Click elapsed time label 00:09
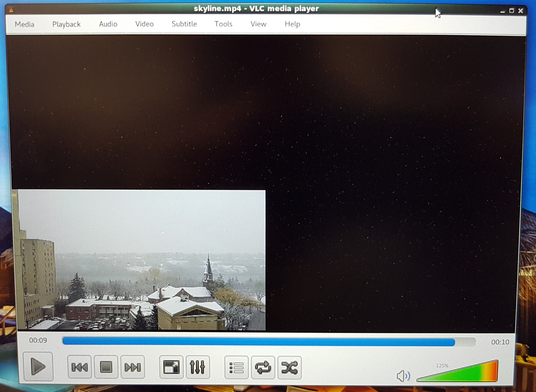Image resolution: width=536 pixels, height=392 pixels. [x=38, y=340]
